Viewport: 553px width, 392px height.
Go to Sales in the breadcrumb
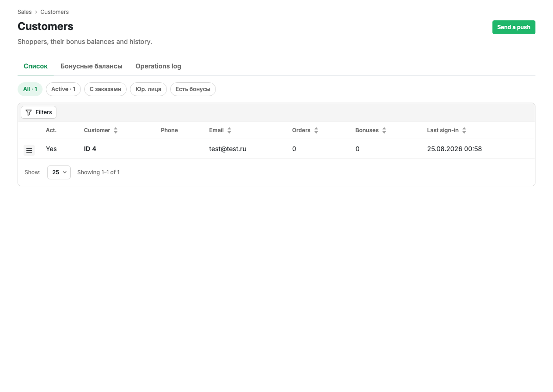(x=25, y=12)
